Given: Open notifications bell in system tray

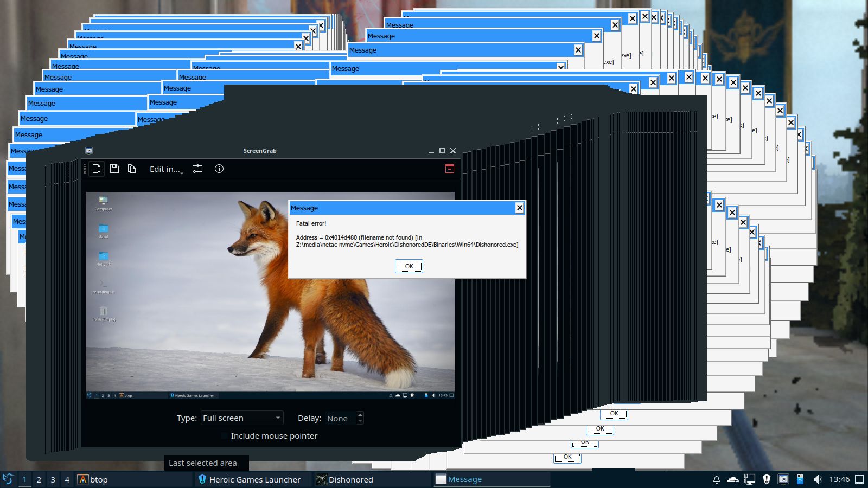Looking at the screenshot, I should [716, 479].
